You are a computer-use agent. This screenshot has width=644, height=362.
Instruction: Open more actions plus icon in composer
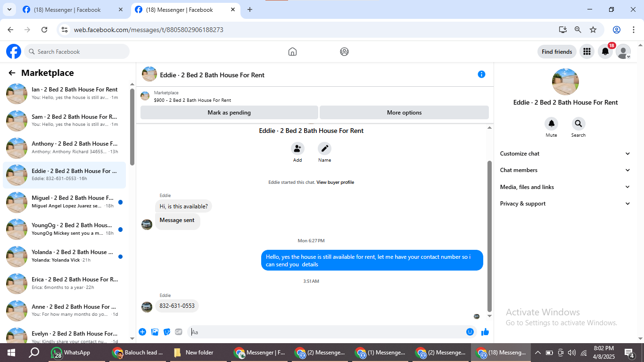tap(142, 332)
